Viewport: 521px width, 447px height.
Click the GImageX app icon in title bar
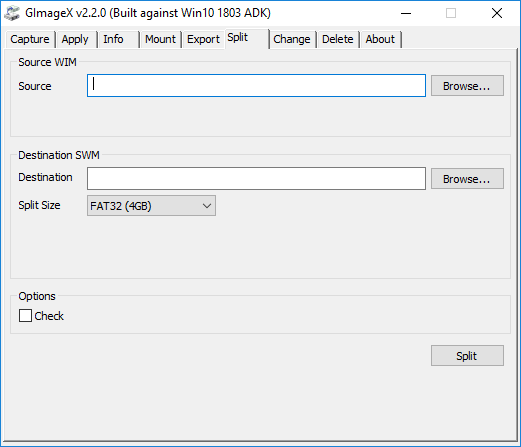pyautogui.click(x=12, y=13)
